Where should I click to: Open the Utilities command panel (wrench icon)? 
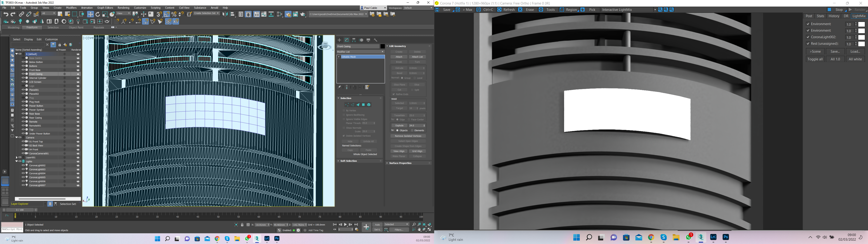375,40
